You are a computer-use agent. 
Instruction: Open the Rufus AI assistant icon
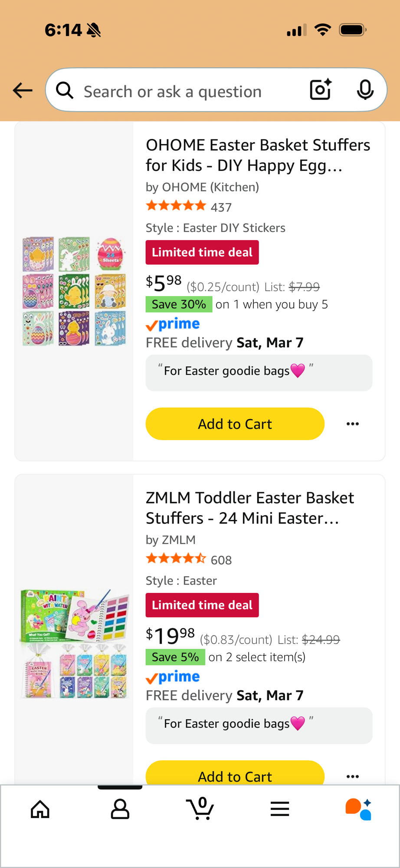(358, 809)
